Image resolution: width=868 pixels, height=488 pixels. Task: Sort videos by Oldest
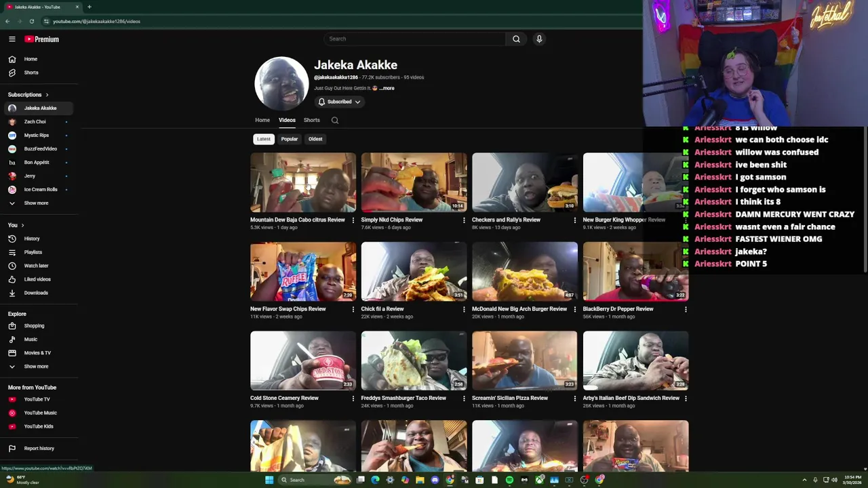click(315, 139)
